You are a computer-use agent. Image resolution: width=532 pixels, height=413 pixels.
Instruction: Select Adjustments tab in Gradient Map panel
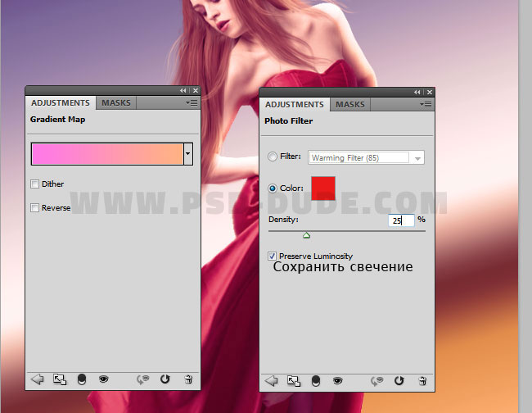pyautogui.click(x=61, y=103)
